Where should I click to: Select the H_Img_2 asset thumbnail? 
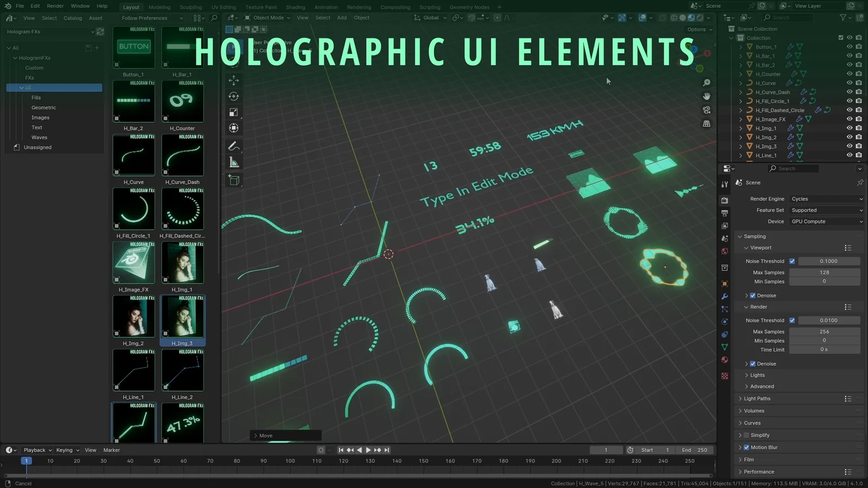133,317
